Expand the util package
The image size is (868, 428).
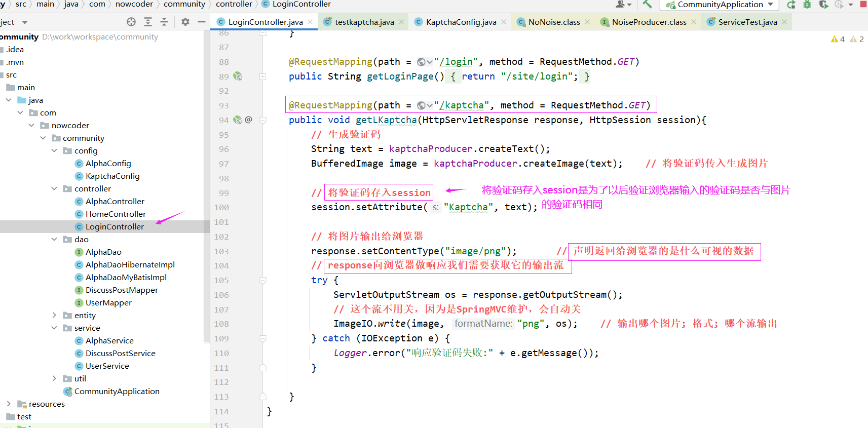[54, 378]
